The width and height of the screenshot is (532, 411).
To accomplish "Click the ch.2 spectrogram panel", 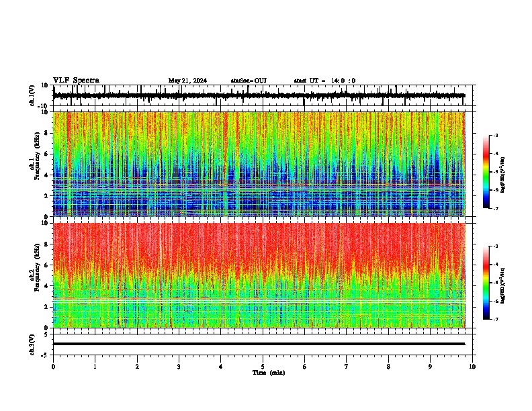I will 259,275.
